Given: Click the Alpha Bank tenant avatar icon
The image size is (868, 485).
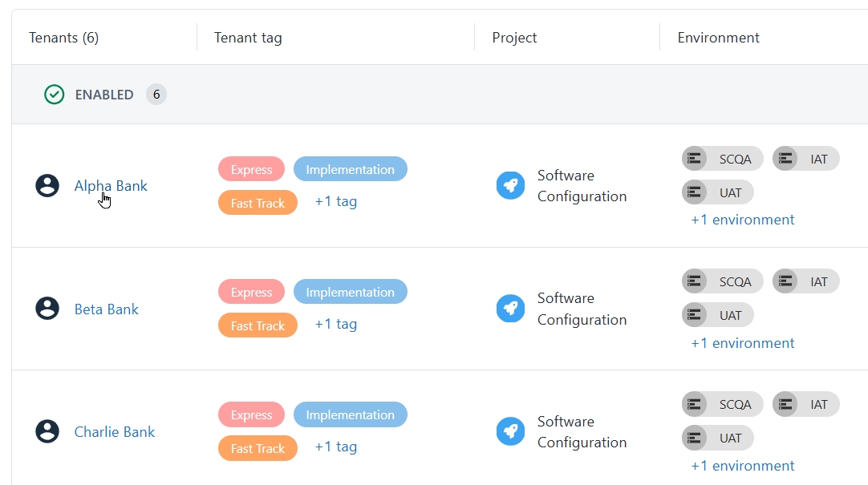Looking at the screenshot, I should point(47,186).
